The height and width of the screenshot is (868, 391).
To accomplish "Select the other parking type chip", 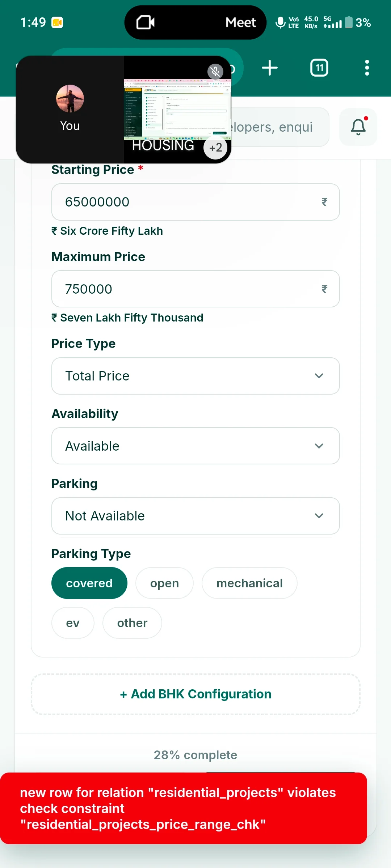I will pos(132,623).
